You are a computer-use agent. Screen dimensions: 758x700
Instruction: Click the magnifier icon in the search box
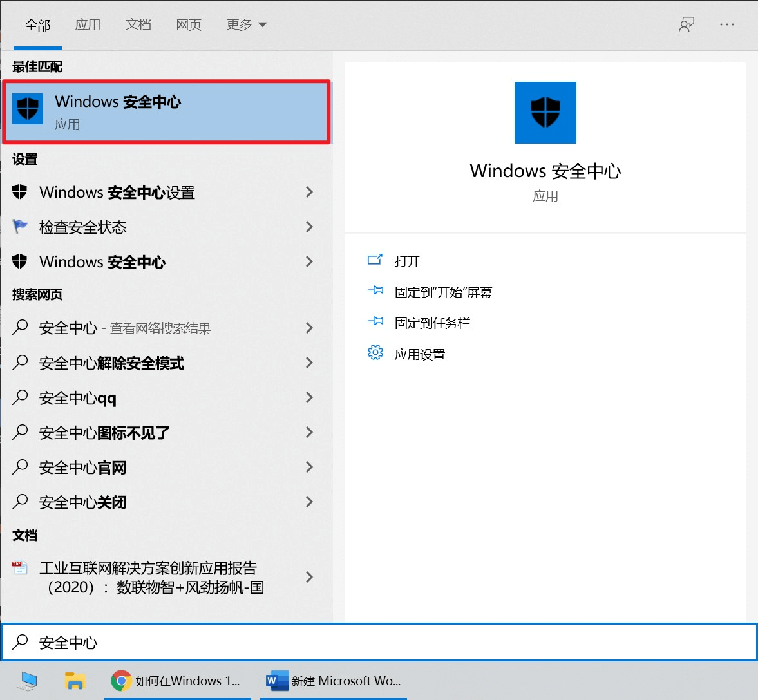19,642
